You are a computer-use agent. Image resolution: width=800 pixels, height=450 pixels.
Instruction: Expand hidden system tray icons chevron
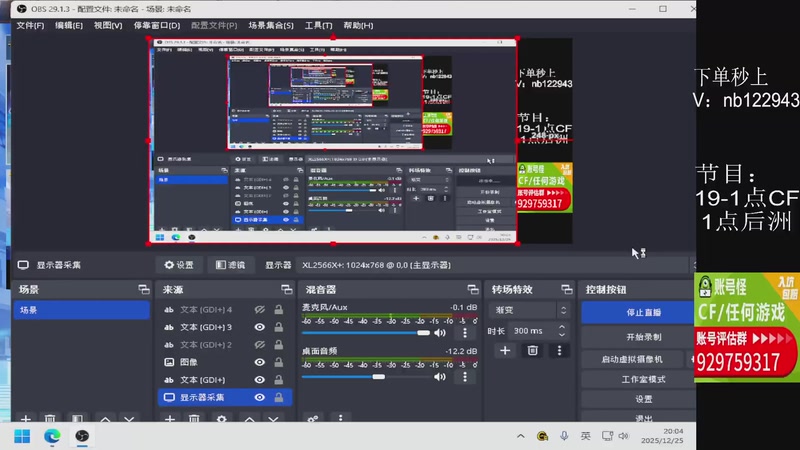[520, 436]
